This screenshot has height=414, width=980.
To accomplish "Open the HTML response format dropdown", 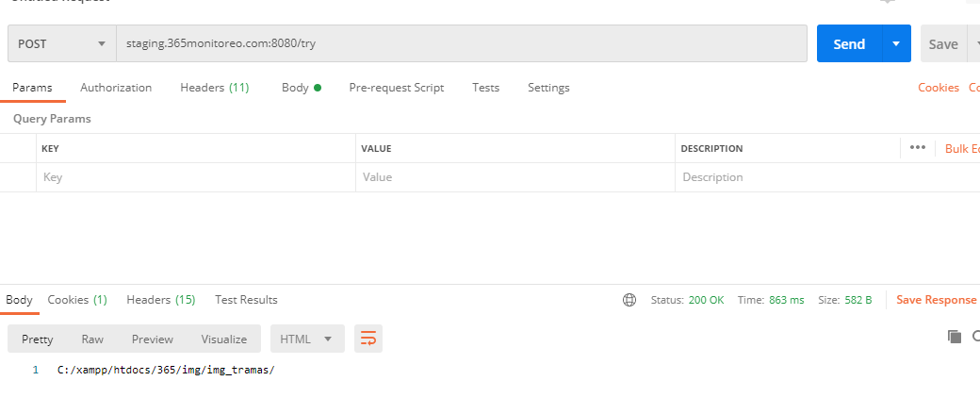I will [307, 339].
